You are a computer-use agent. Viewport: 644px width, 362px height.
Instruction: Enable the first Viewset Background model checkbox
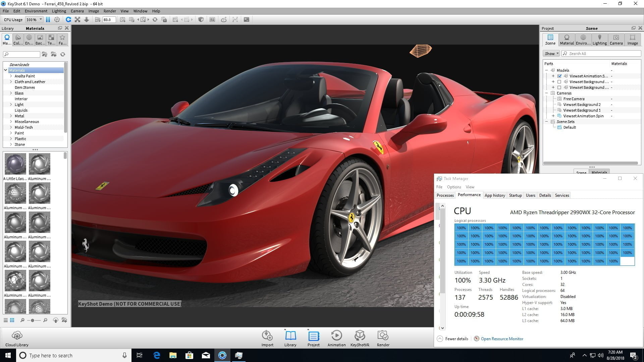[559, 82]
